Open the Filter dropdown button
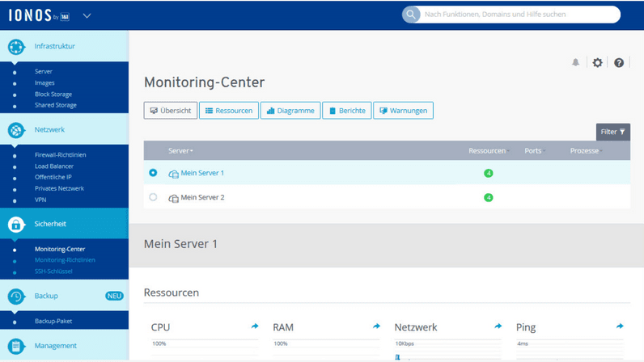The image size is (644, 362). tap(612, 132)
